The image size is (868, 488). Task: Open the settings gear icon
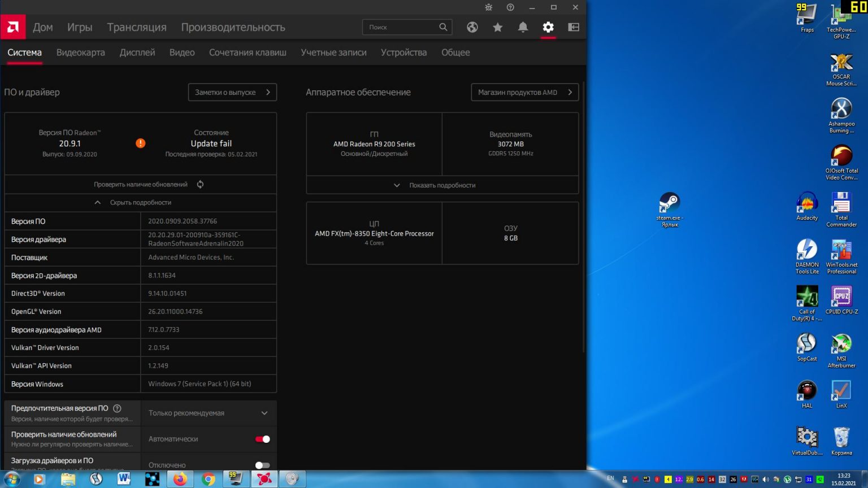pos(548,27)
